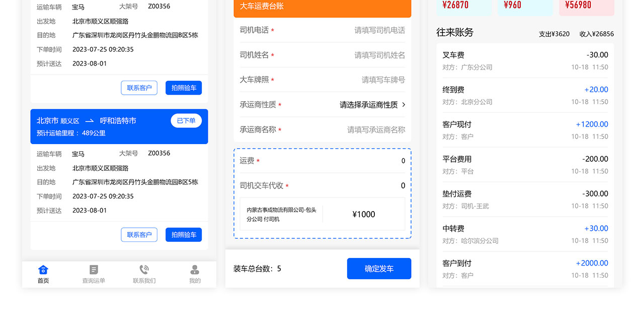Open the 北京市 顺义区 to 呼和浩特市 route header
The height and width of the screenshot is (325, 644).
pos(119,126)
